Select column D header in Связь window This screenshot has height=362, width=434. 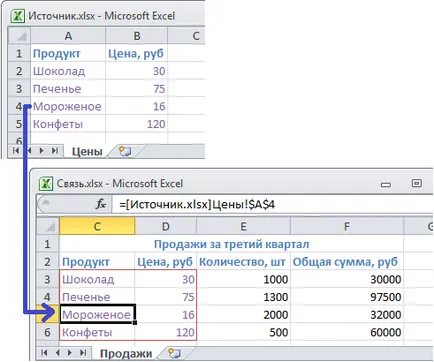pos(166,227)
